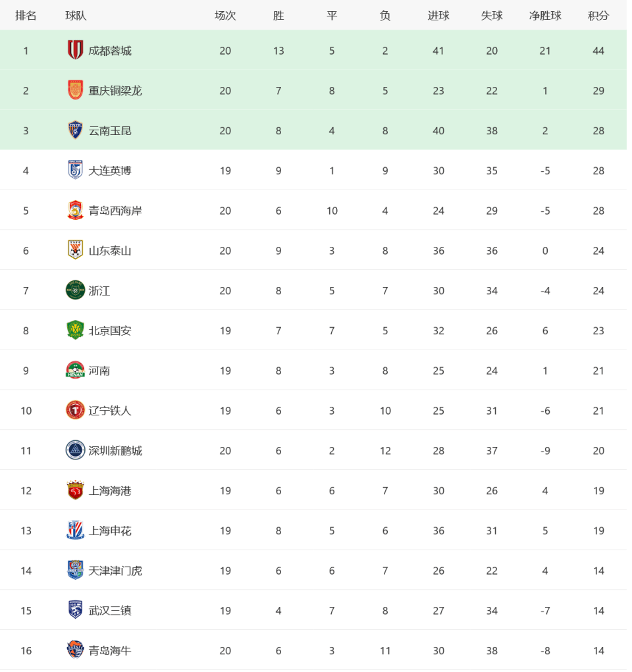
Task: Click the 进球 column header
Action: click(x=438, y=16)
